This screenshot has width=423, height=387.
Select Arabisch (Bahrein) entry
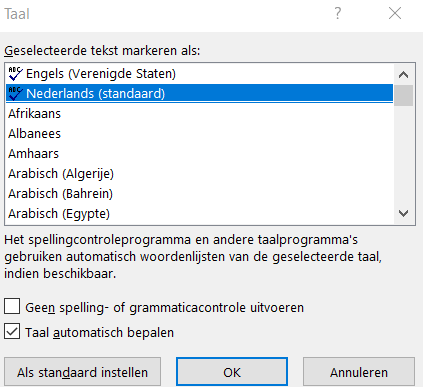click(x=199, y=194)
